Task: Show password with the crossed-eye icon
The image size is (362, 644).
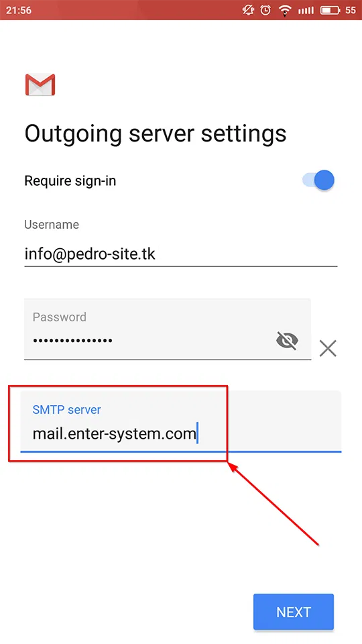Action: pyautogui.click(x=287, y=341)
